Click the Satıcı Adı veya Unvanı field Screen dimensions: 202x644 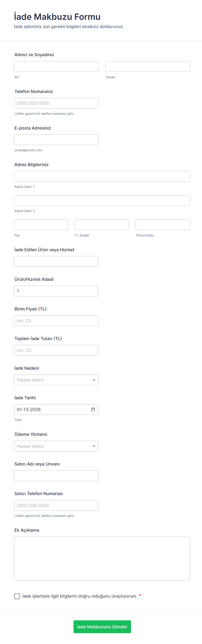[56, 476]
